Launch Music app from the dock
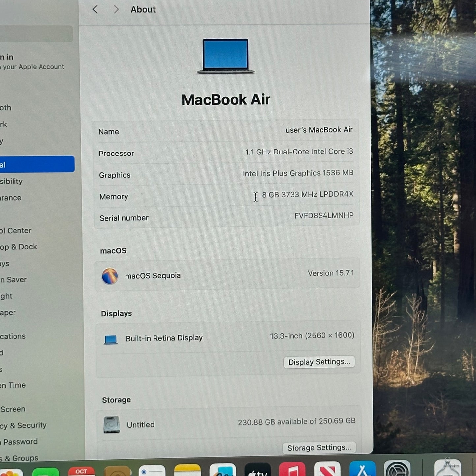 click(x=292, y=470)
